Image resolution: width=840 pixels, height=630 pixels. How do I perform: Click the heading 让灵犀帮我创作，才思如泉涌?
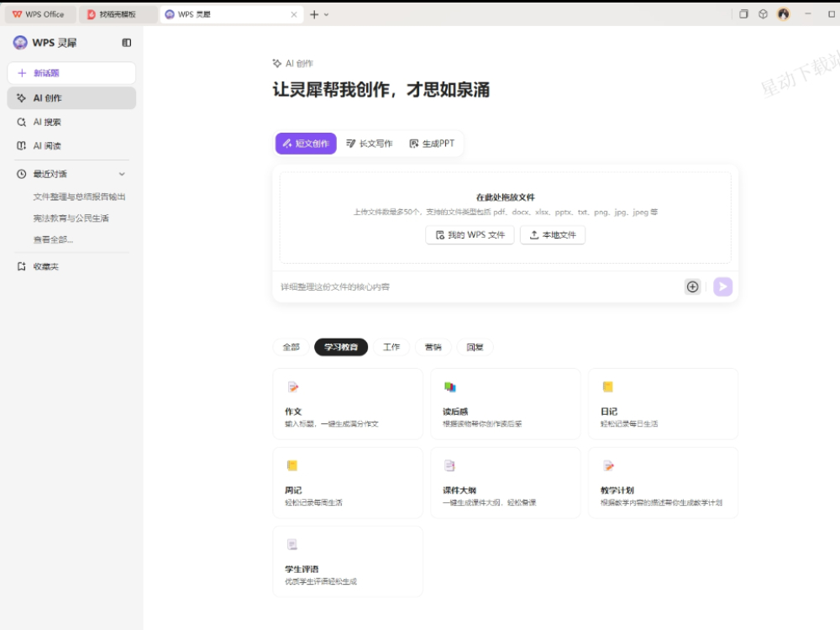[x=381, y=90]
